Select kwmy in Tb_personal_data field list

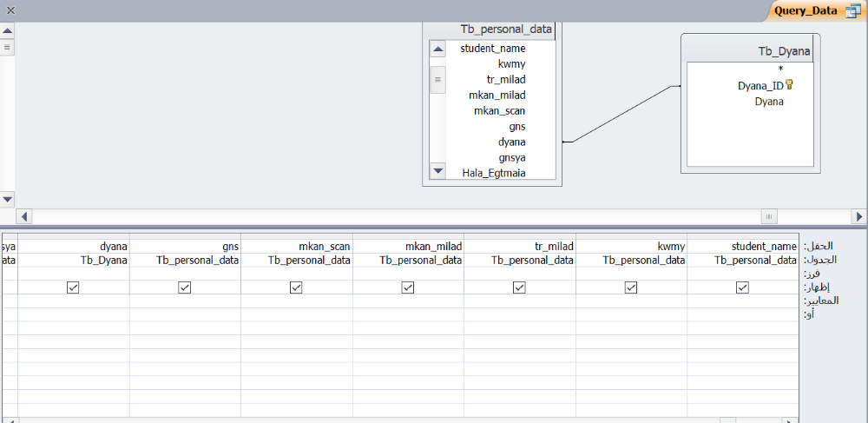tap(511, 63)
